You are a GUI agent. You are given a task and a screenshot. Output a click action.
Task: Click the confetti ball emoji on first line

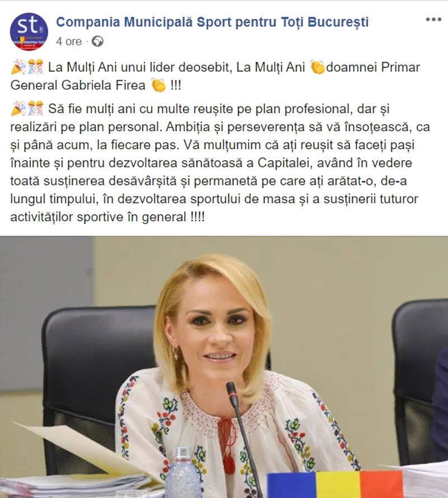coord(35,67)
